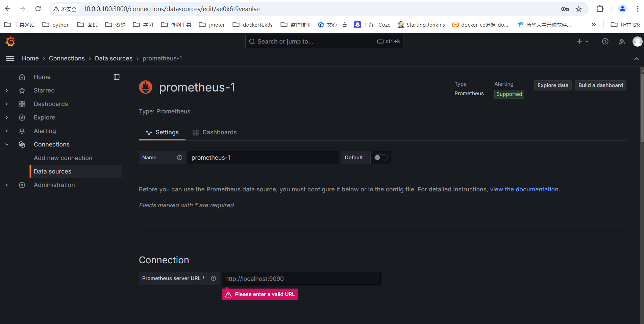
Task: Open the browser extensions puzzle icon
Action: [x=600, y=9]
